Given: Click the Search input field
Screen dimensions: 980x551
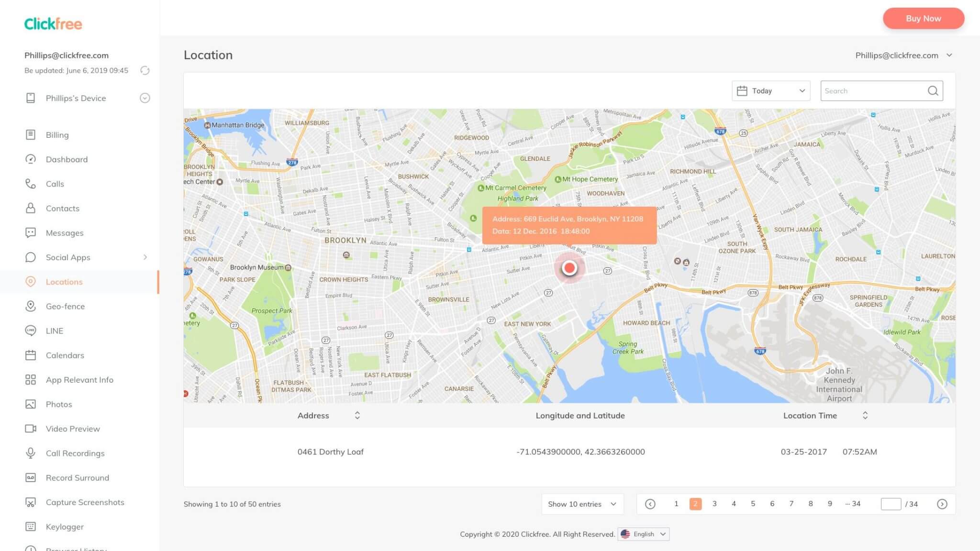Looking at the screenshot, I should point(881,91).
